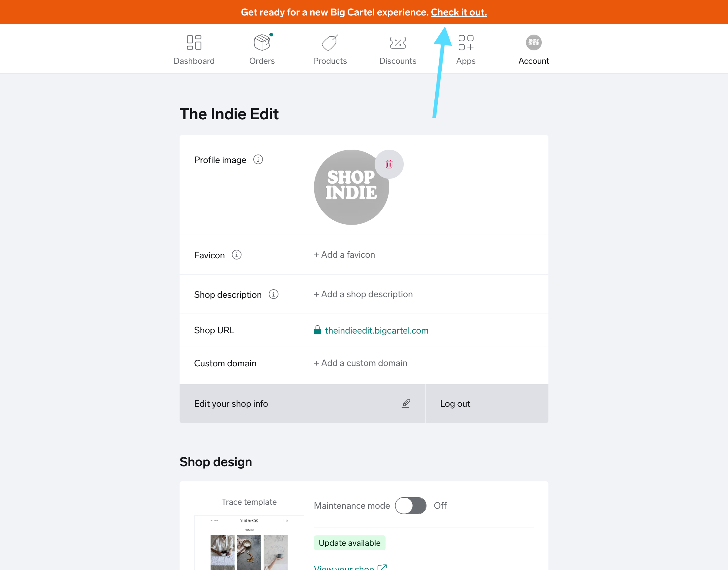Click the Account avatar icon
Screen dimensions: 728x570
533,42
